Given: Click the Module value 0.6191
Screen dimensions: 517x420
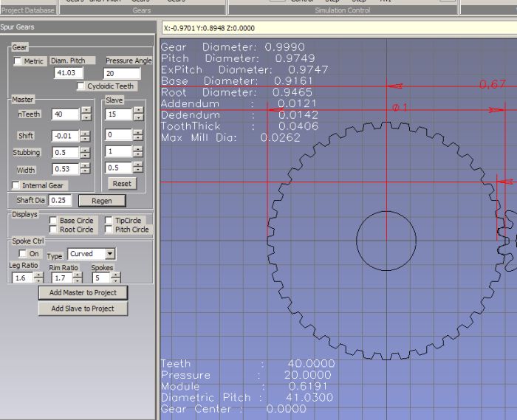Looking at the screenshot, I should tap(308, 386).
